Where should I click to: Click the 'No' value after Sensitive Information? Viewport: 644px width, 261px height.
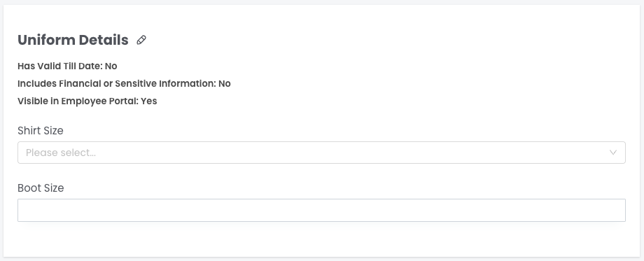click(225, 84)
